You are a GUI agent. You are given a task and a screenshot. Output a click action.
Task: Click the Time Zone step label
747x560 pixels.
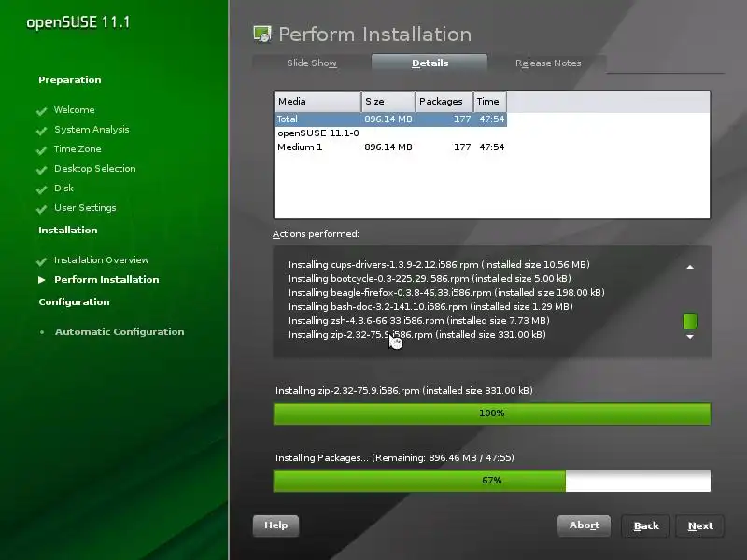78,149
